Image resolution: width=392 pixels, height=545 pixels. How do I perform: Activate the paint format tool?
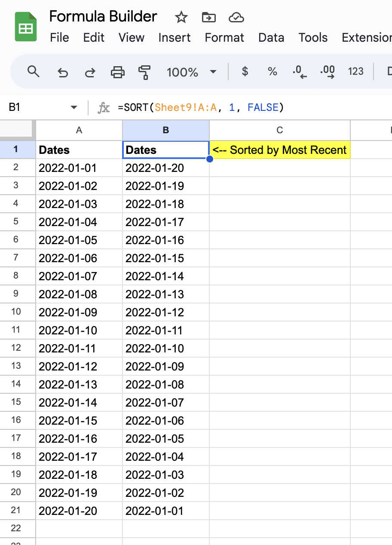pyautogui.click(x=144, y=72)
